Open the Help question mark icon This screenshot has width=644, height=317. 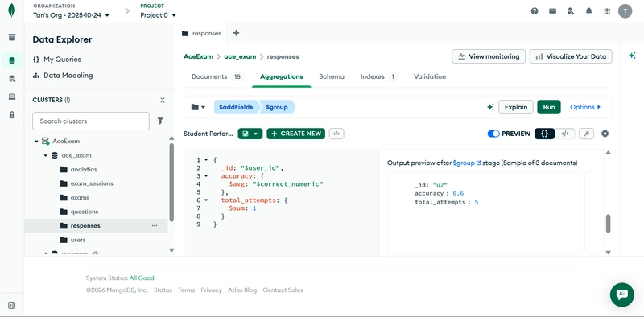pos(535,11)
